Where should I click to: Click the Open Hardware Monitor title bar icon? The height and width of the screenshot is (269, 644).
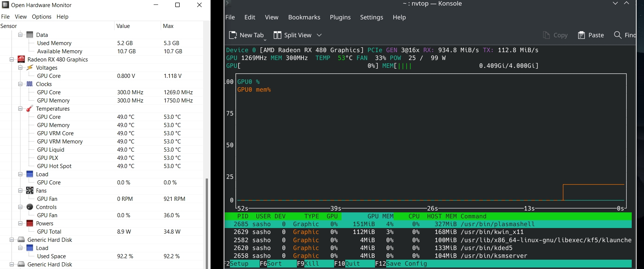[5, 5]
